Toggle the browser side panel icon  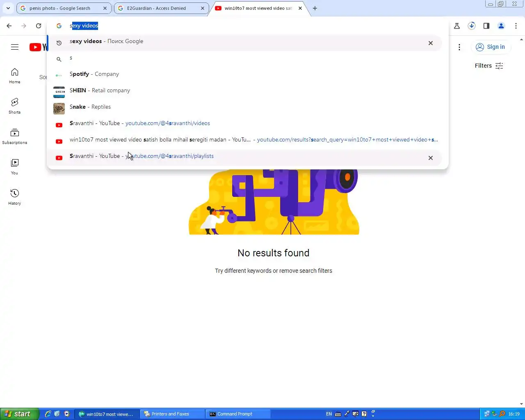point(486,26)
